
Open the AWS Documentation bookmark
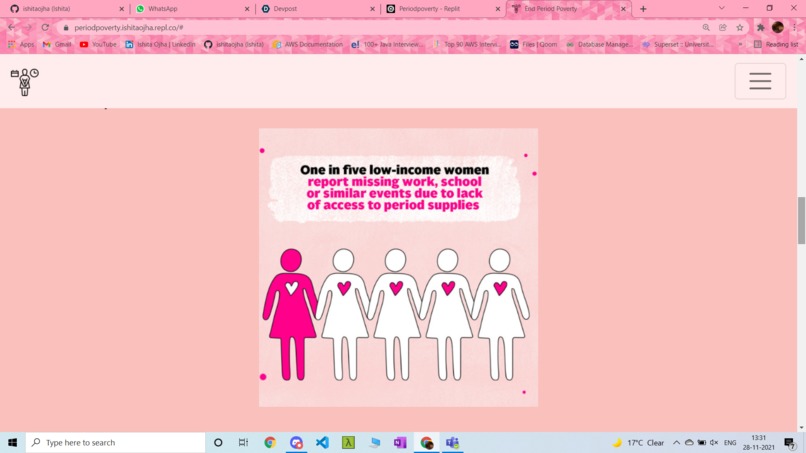307,45
